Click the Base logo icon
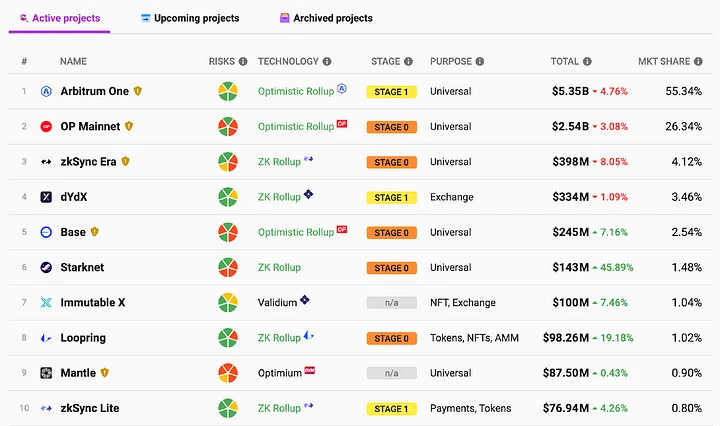This screenshot has width=720, height=426. pos(46,232)
